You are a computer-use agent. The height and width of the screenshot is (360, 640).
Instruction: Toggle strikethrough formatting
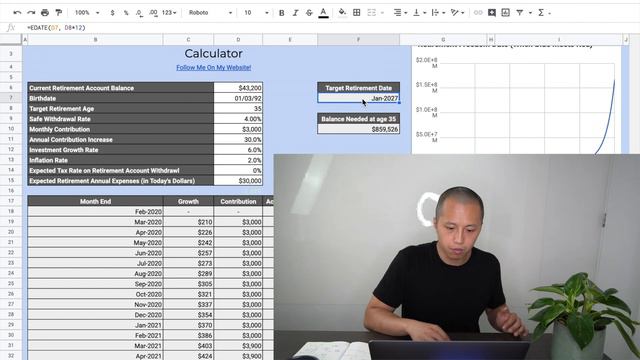[309, 13]
